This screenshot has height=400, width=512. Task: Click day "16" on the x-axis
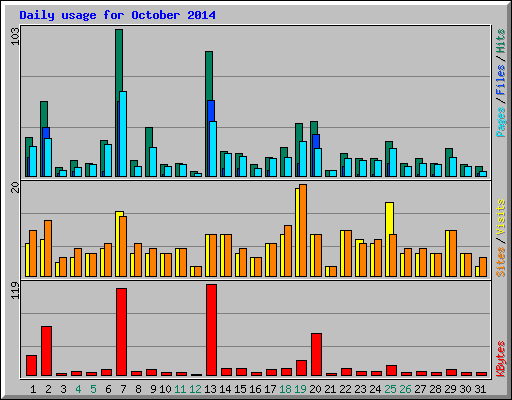pyautogui.click(x=255, y=389)
